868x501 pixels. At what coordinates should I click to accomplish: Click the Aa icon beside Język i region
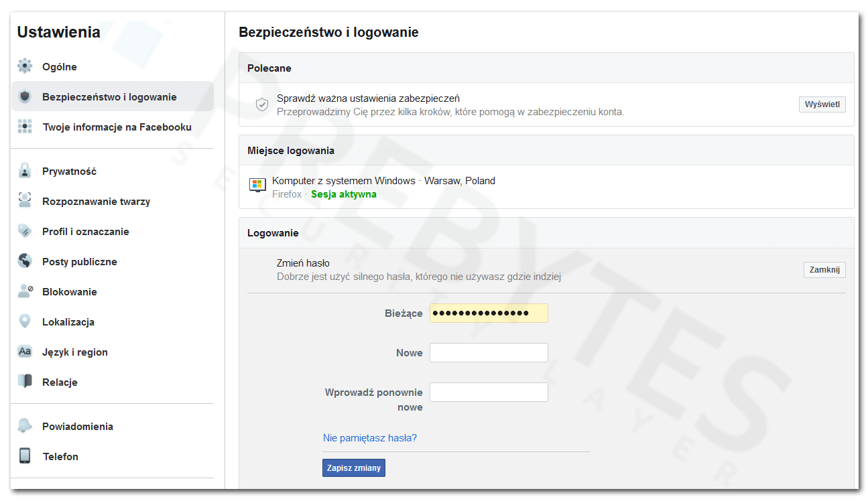tap(25, 352)
